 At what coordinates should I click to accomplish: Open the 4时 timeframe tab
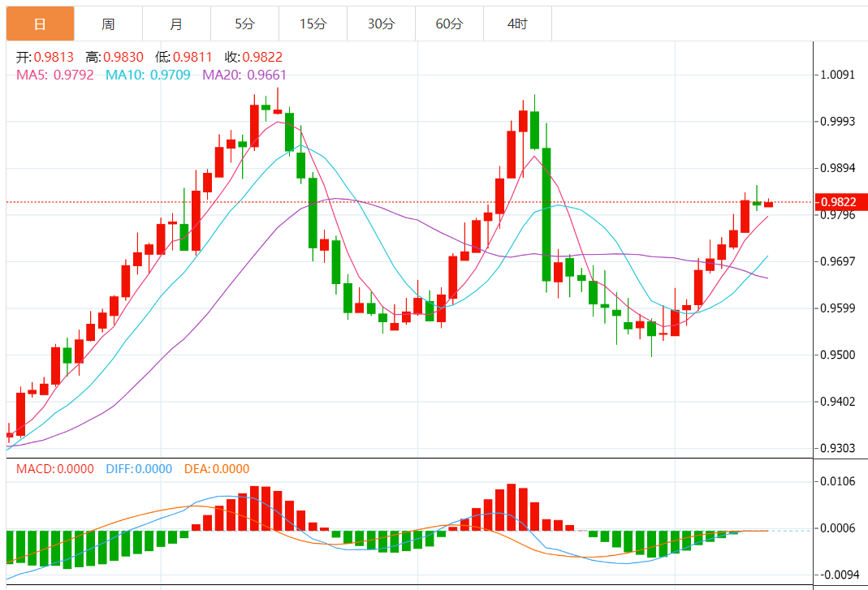(x=517, y=24)
